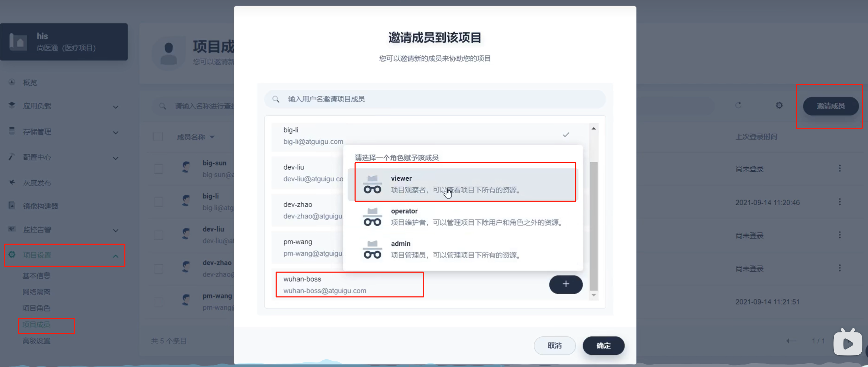Click the 应用负载 layers icon
Image resolution: width=868 pixels, height=367 pixels.
click(12, 105)
